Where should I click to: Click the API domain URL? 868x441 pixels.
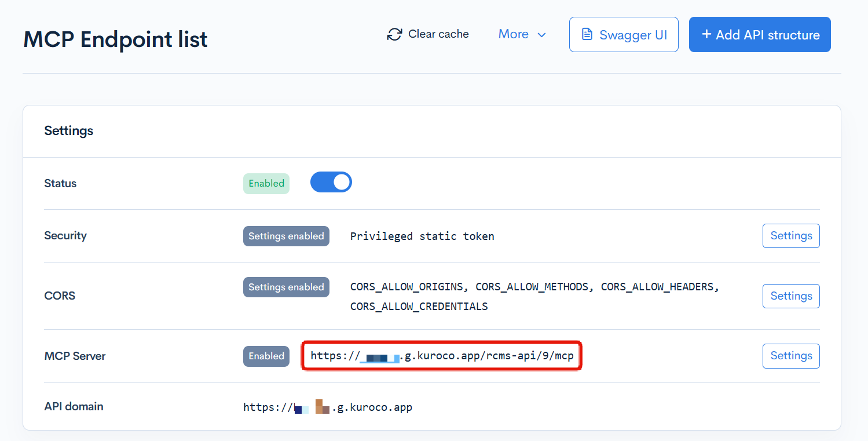click(x=327, y=407)
